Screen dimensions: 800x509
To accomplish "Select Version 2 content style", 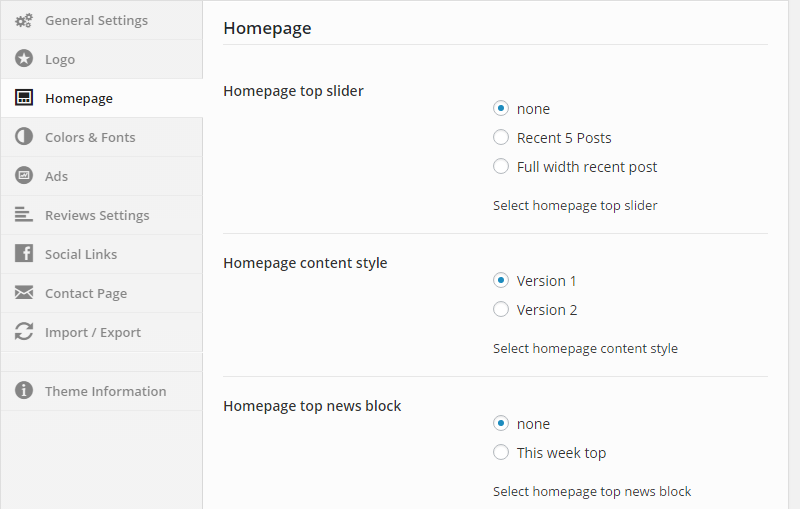I will point(501,310).
